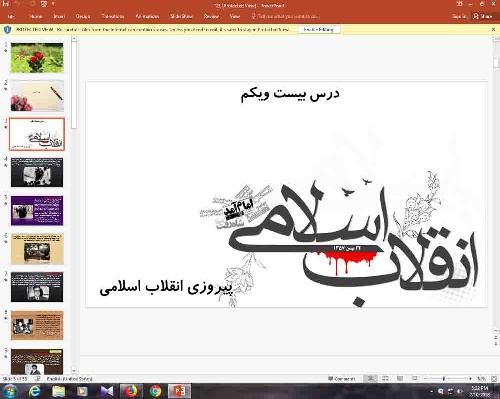Show hidden system tray icons
Viewport: 500px width, 399px height.
[431, 391]
